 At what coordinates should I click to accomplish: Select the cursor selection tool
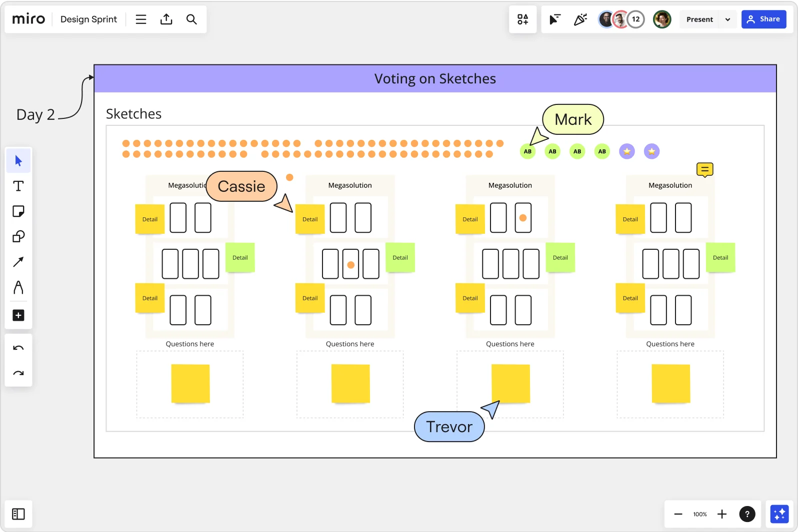(18, 161)
